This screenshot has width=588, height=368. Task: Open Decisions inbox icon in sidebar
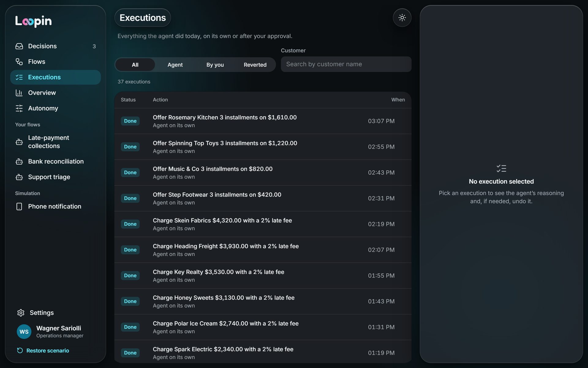(x=19, y=46)
